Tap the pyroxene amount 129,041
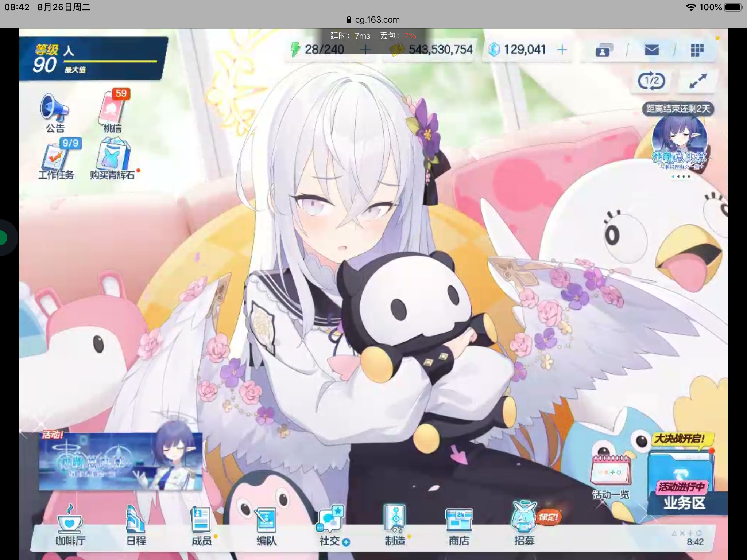 [x=525, y=49]
